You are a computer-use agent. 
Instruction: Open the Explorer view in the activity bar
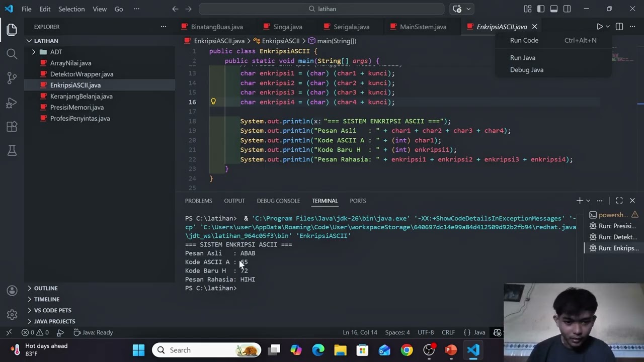12,30
